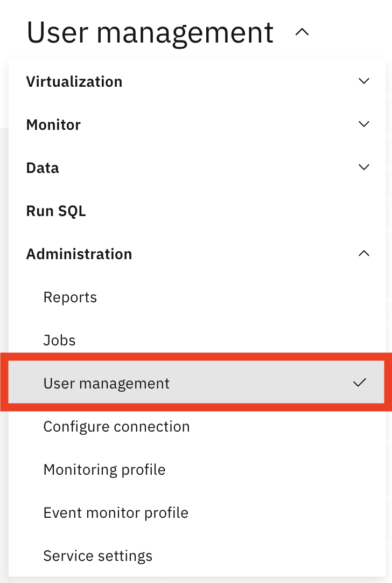Screen dimensions: 392x583
Task: Open the Data menu
Action: point(42,168)
